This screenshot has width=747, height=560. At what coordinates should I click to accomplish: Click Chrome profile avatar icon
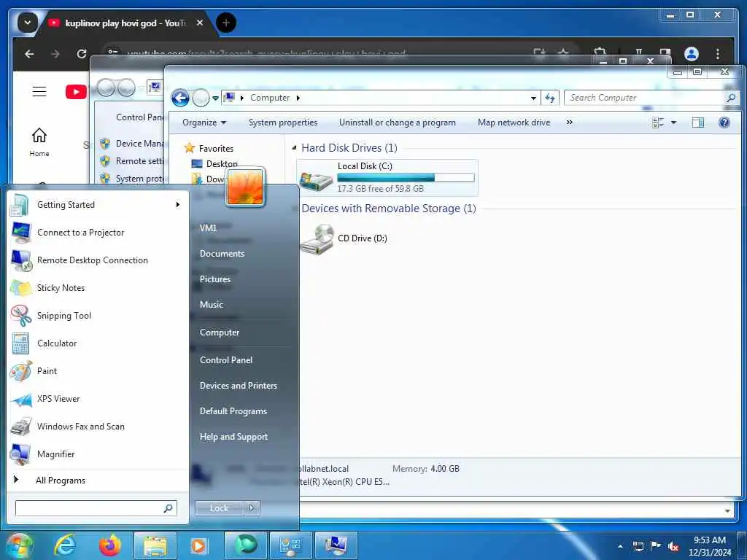click(692, 54)
